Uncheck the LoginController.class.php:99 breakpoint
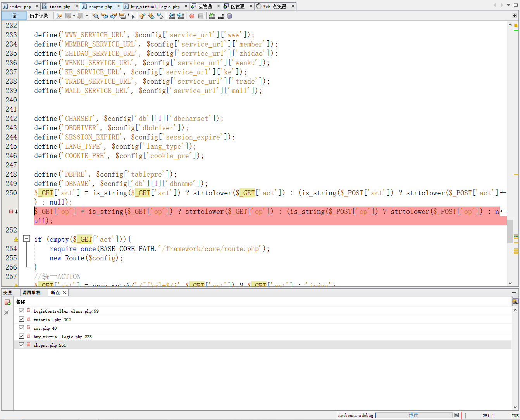The width and height of the screenshot is (520, 420). [22, 311]
